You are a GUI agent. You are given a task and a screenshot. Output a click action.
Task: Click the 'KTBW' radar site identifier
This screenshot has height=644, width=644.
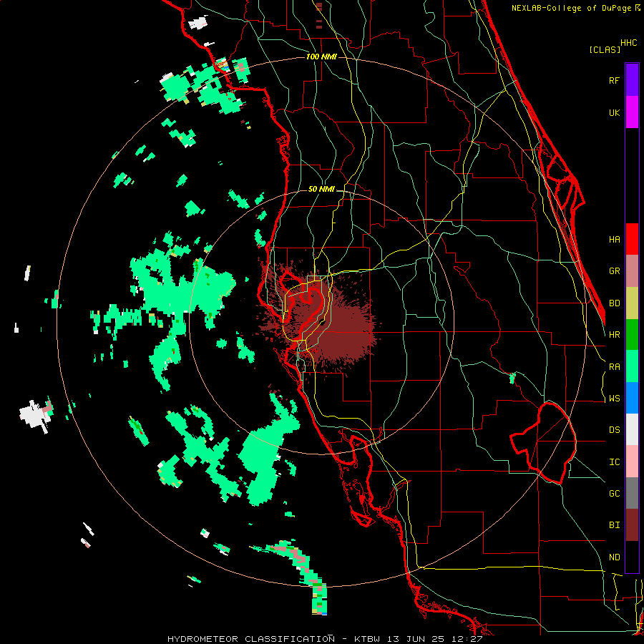coord(365,639)
